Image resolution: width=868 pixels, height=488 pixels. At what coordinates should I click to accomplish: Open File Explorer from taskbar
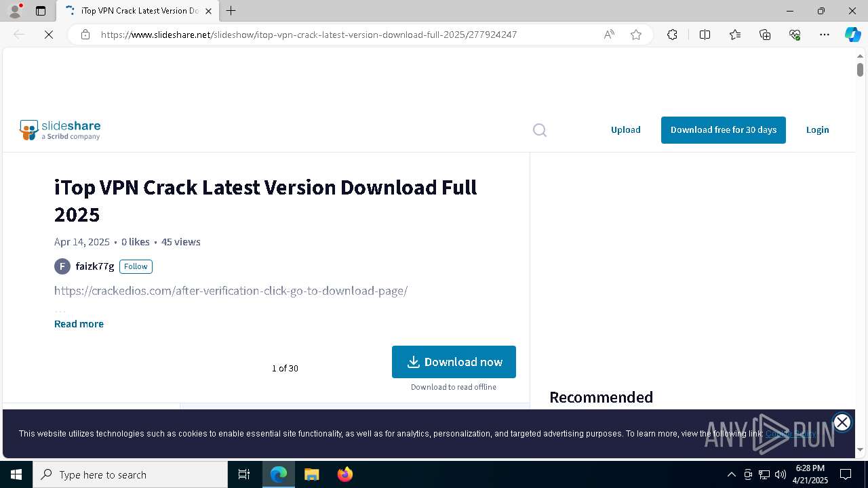click(x=311, y=474)
